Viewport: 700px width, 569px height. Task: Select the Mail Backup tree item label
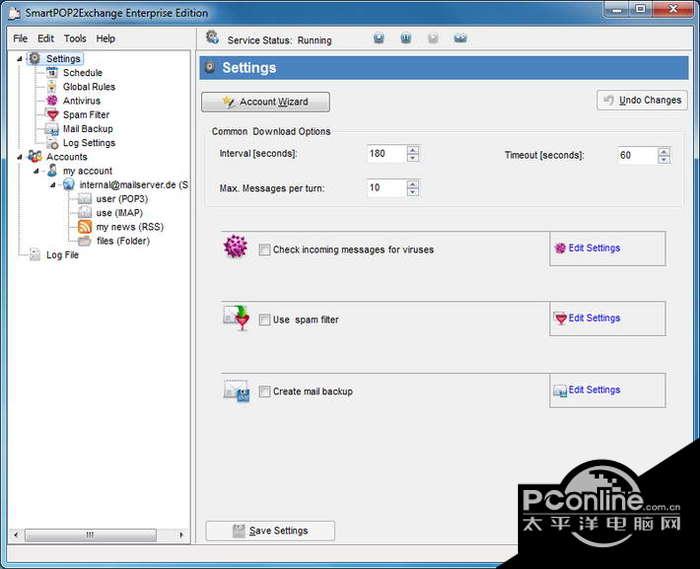(x=88, y=129)
